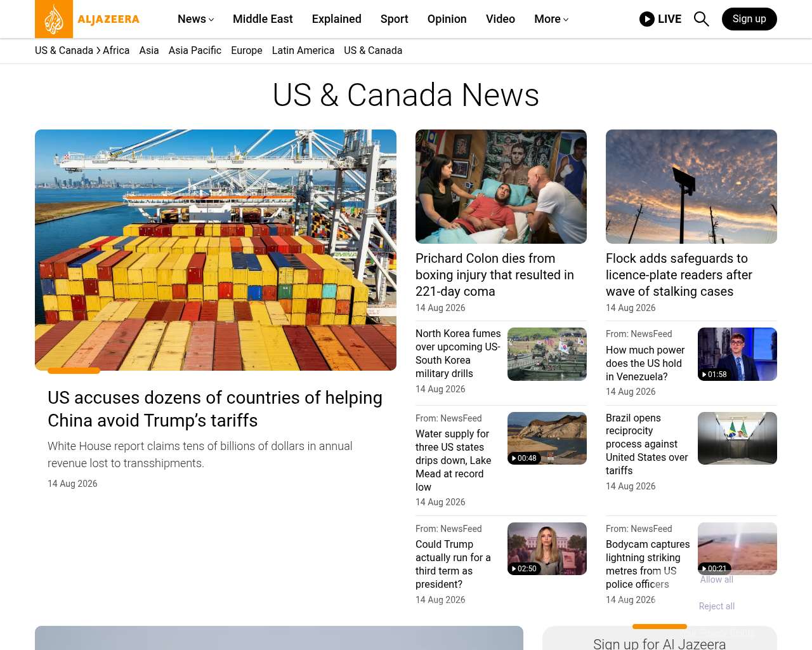
Task: Click the date under Prichard Colon headline
Action: pos(440,308)
